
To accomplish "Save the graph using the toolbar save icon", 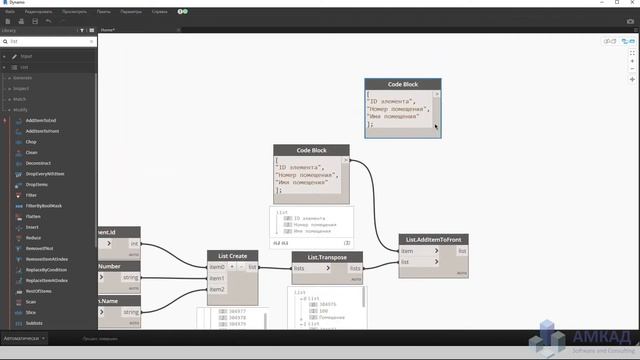I will click(35, 21).
